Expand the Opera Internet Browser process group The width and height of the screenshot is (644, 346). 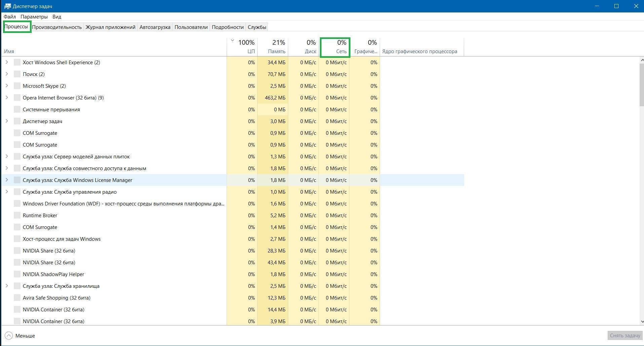click(6, 98)
